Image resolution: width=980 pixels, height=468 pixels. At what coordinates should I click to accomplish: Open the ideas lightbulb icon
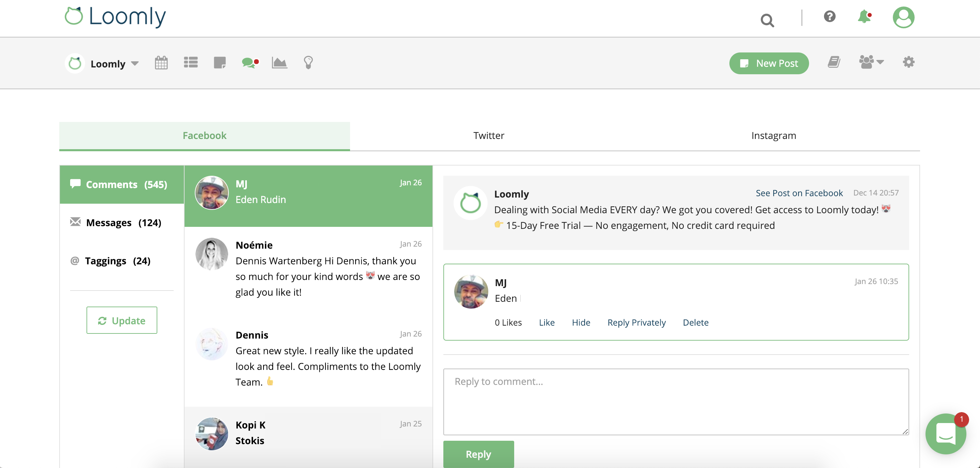(308, 63)
